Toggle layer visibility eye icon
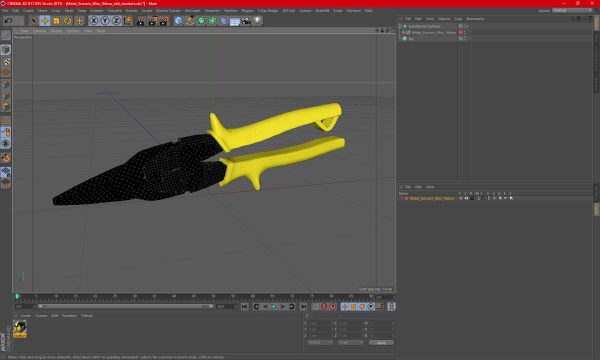 tap(466, 199)
